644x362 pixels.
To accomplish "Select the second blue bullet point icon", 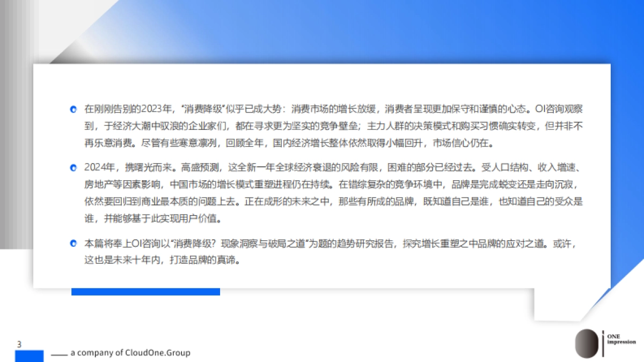I will point(73,167).
